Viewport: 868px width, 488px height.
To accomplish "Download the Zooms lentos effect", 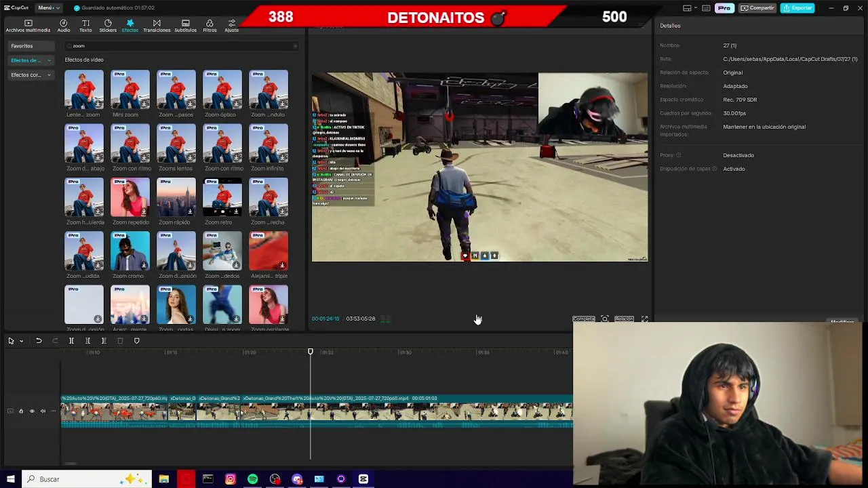I will [x=190, y=158].
